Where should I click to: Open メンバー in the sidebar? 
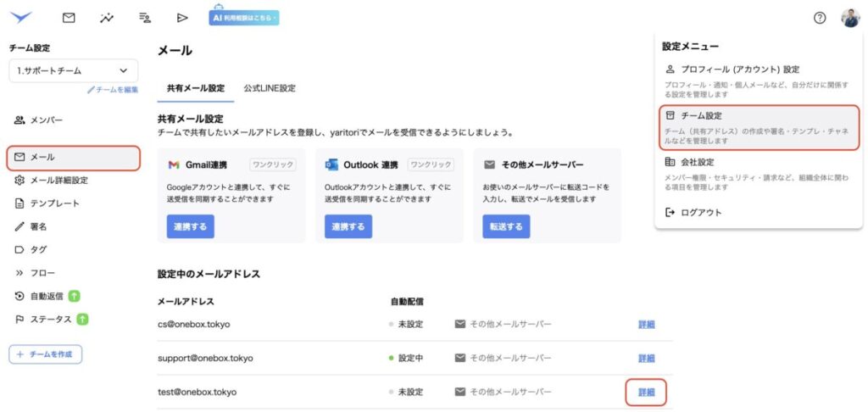click(x=47, y=120)
